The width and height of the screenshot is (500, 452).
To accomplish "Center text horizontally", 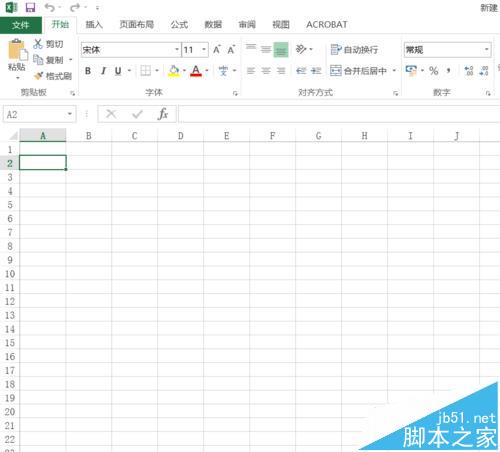I will [x=266, y=71].
